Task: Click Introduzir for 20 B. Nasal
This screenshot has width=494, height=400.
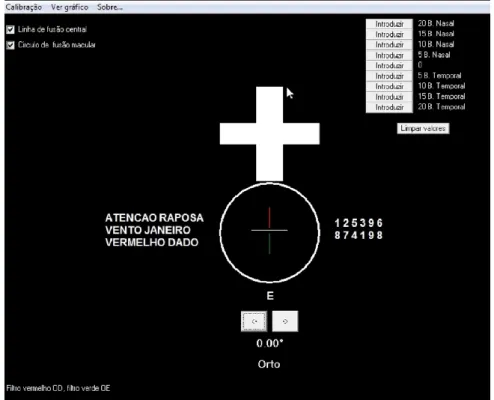Action: tap(389, 24)
